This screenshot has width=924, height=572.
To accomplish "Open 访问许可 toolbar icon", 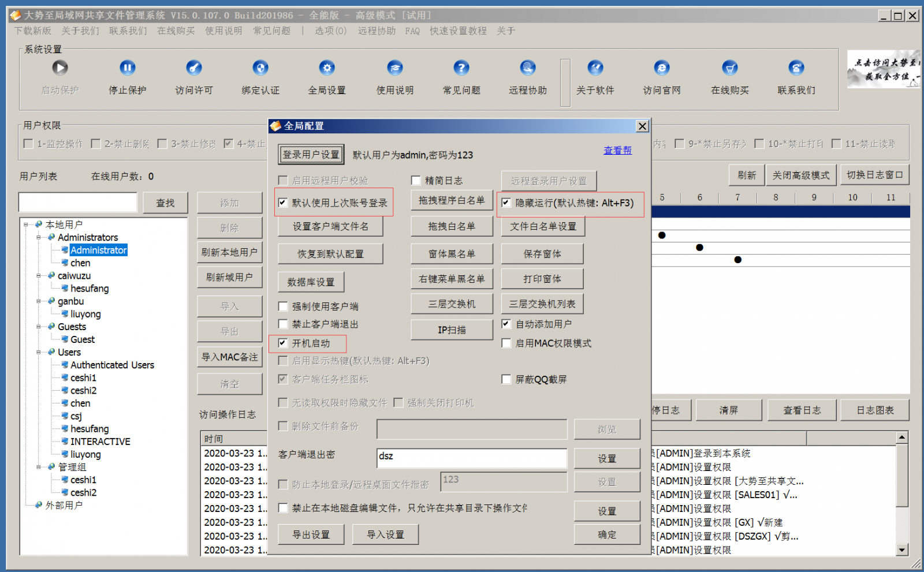I will [193, 68].
